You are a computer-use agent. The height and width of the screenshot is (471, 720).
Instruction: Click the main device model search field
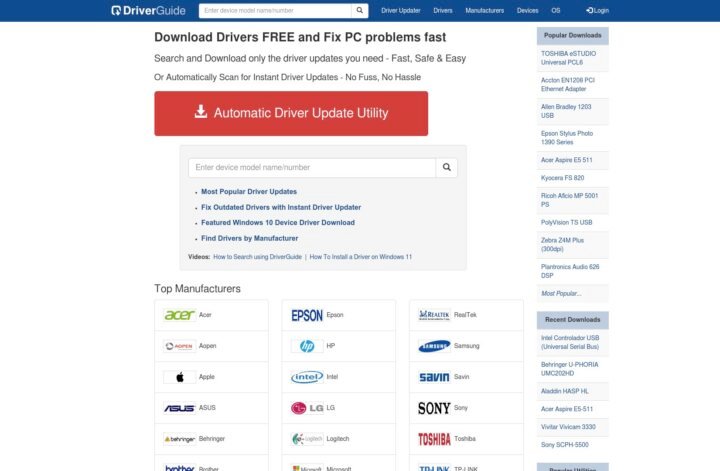312,168
